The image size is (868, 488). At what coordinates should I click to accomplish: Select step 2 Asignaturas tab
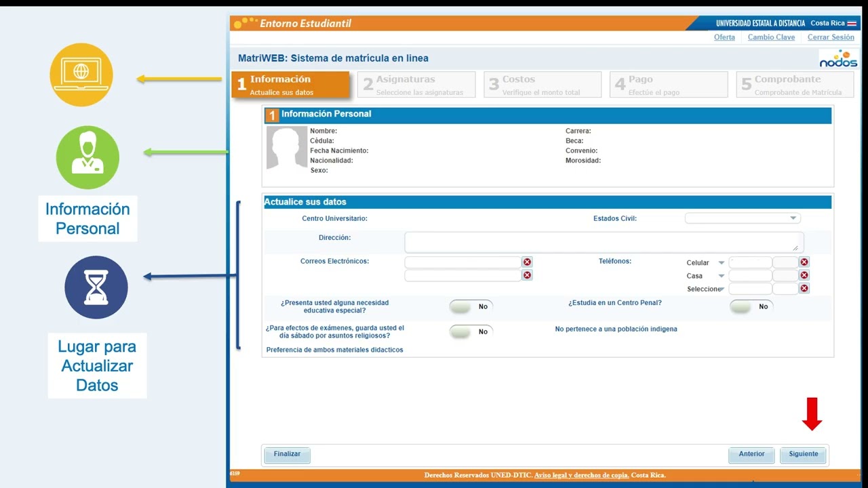pos(416,85)
